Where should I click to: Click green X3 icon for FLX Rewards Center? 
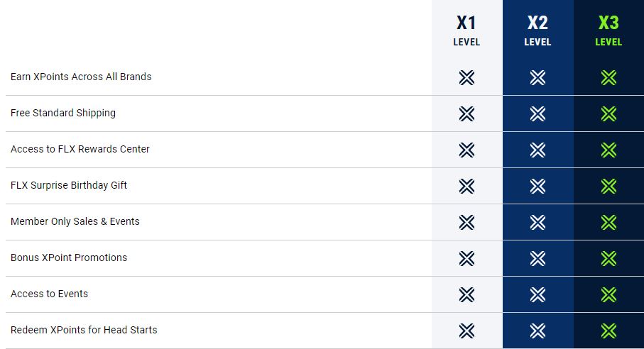tap(608, 150)
